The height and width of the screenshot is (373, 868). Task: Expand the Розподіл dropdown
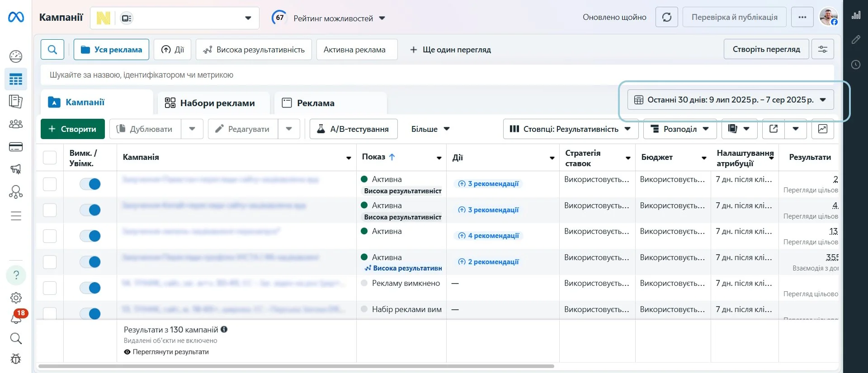click(x=680, y=129)
